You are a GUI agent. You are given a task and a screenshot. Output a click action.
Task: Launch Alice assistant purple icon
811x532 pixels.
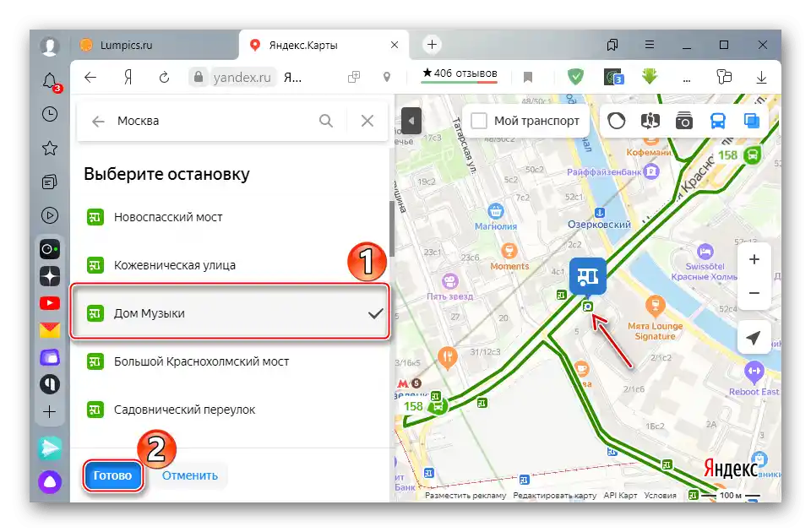point(50,482)
